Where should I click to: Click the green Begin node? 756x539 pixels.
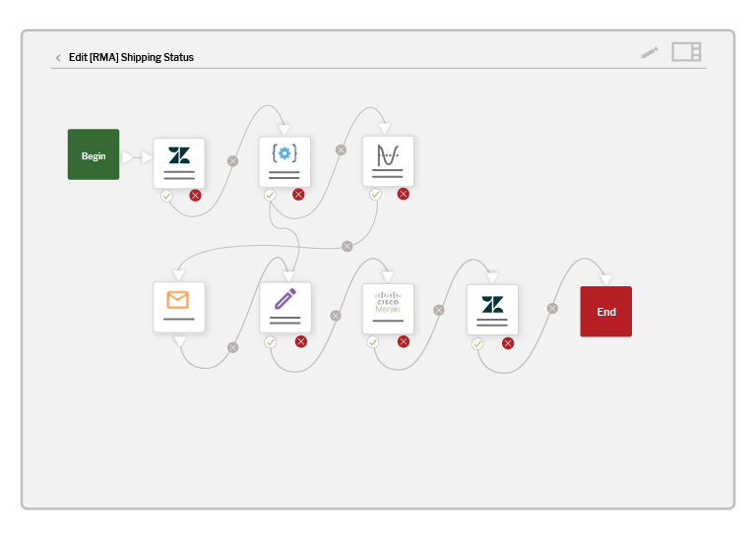(x=94, y=154)
